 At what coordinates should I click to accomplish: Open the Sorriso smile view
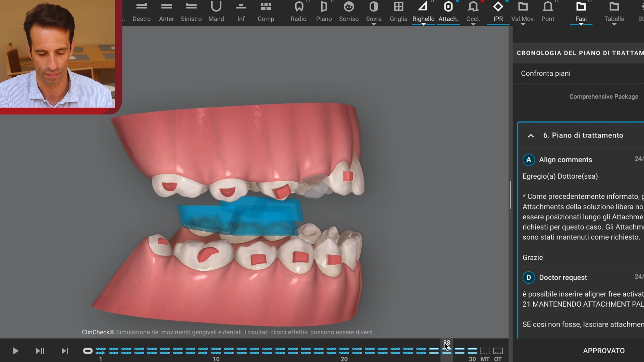348,12
